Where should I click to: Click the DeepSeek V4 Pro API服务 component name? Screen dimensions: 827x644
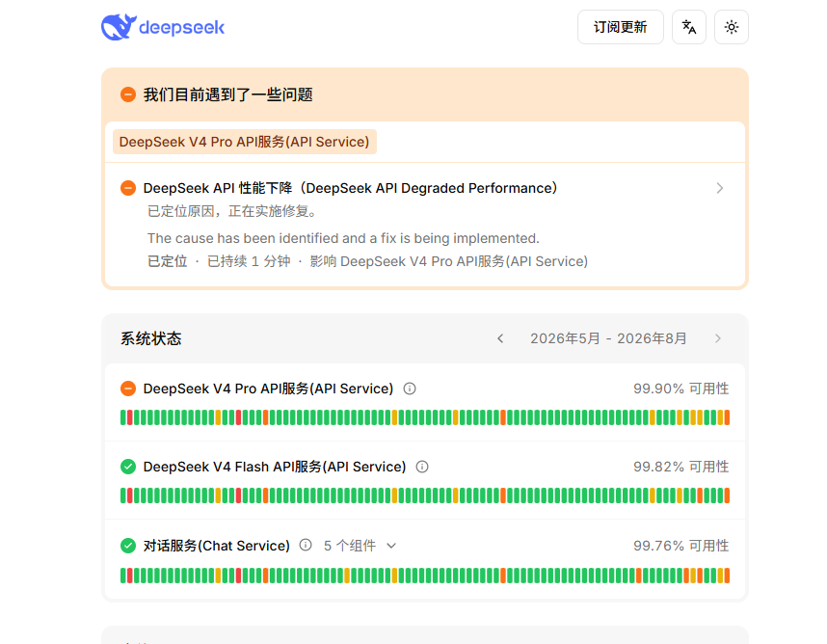tap(269, 389)
